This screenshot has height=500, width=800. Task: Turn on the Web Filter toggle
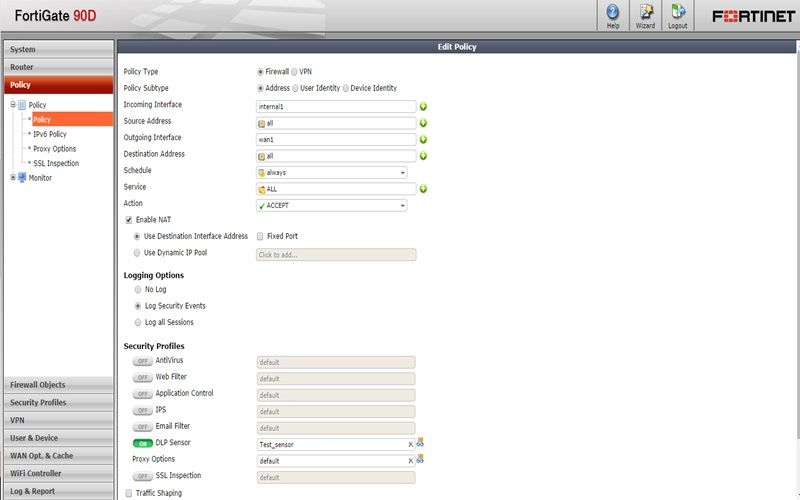click(142, 378)
